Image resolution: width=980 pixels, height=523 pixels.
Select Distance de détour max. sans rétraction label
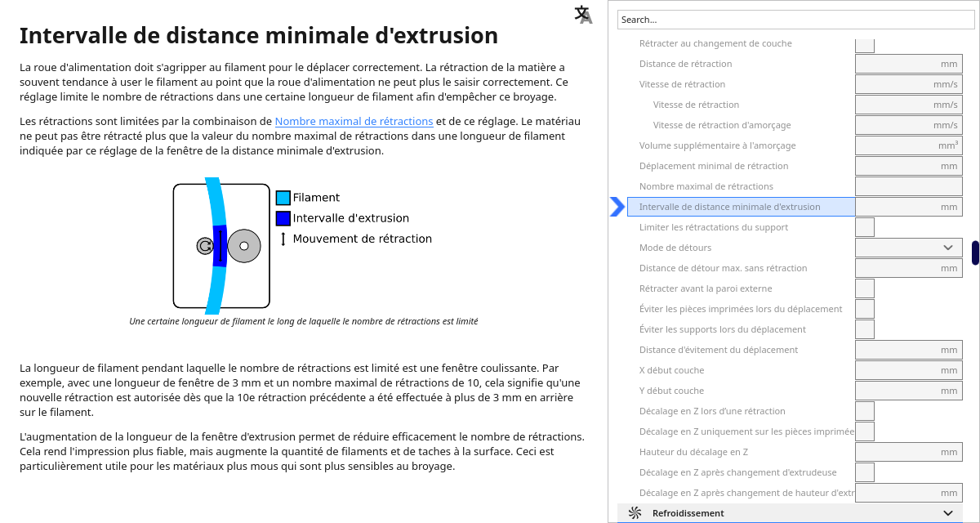(x=723, y=268)
